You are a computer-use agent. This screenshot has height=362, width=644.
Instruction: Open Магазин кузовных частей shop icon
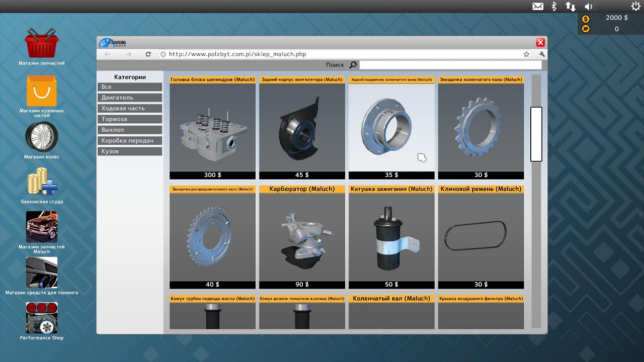[x=42, y=91]
